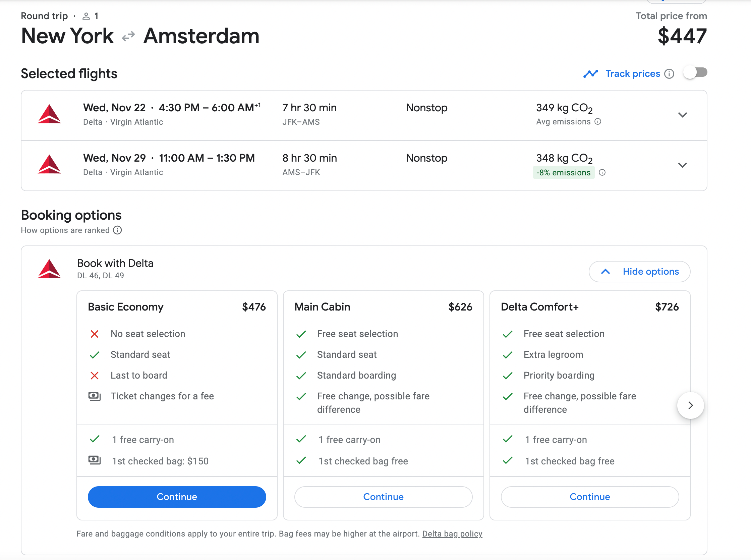
Task: Click Avg emissions info icon
Action: tap(598, 122)
